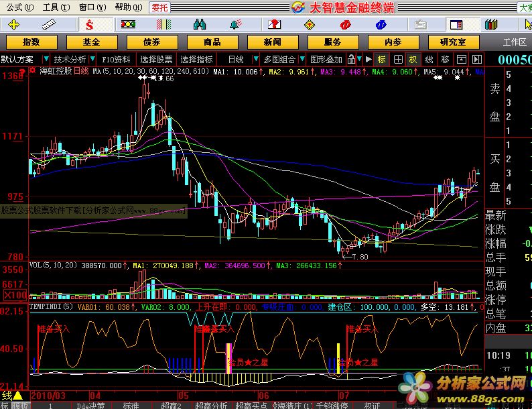Click the skip-to-end arrow icon
The width and height of the screenshot is (532, 409).
(476, 60)
